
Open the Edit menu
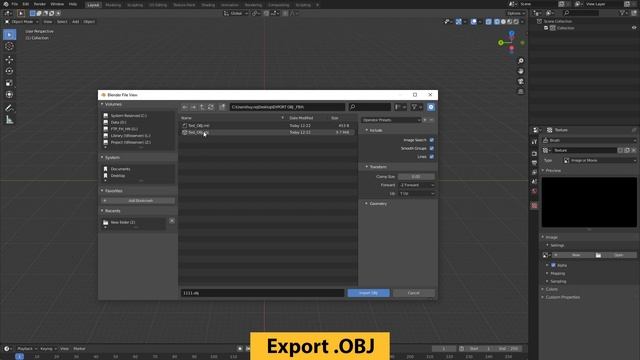(x=25, y=4)
